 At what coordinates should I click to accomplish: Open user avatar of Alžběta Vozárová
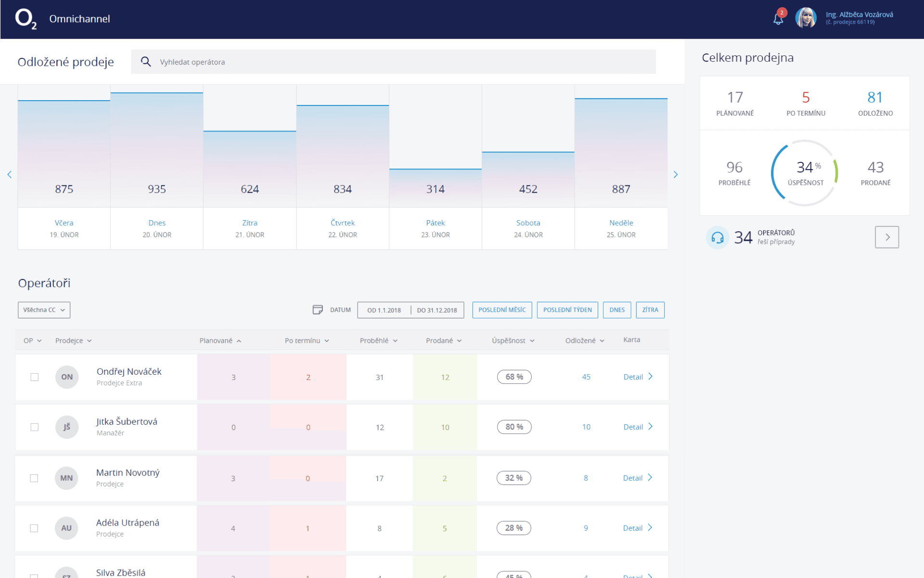[x=806, y=18]
